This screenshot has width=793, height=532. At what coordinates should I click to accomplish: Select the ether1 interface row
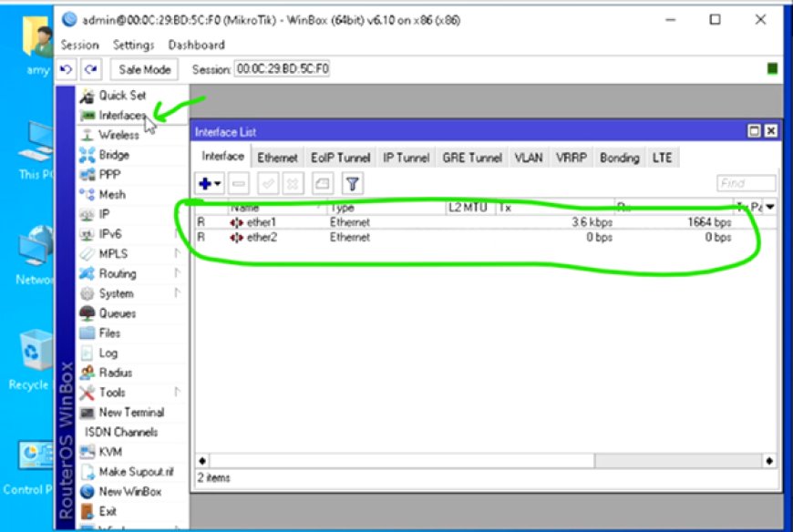(486, 222)
